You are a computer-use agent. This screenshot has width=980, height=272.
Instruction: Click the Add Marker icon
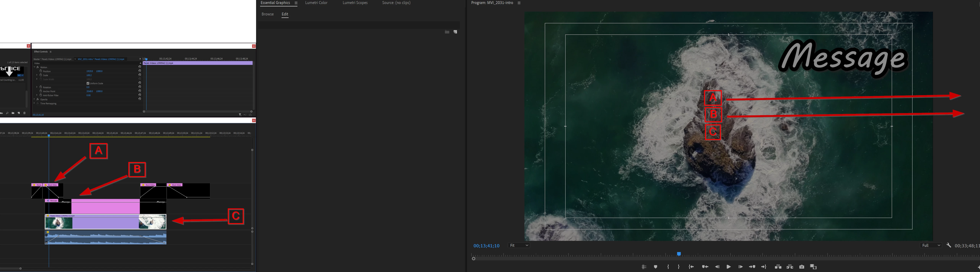[x=655, y=267]
